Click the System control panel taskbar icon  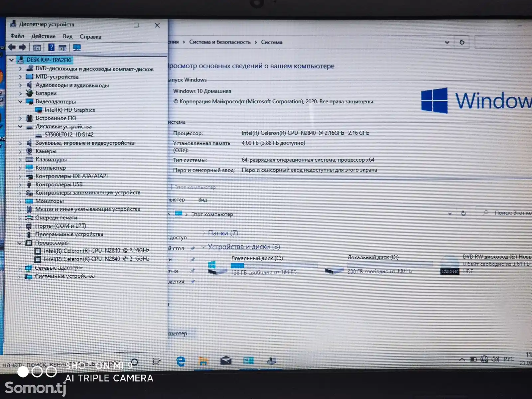click(x=248, y=360)
